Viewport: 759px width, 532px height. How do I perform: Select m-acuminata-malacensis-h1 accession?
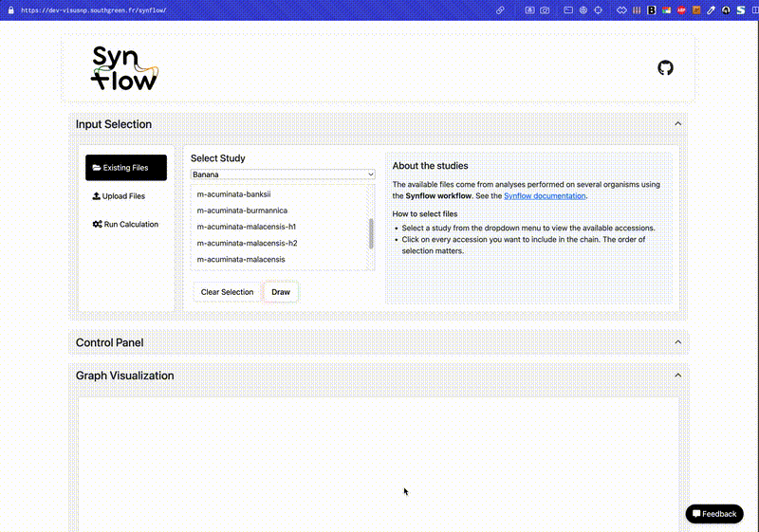click(x=247, y=227)
